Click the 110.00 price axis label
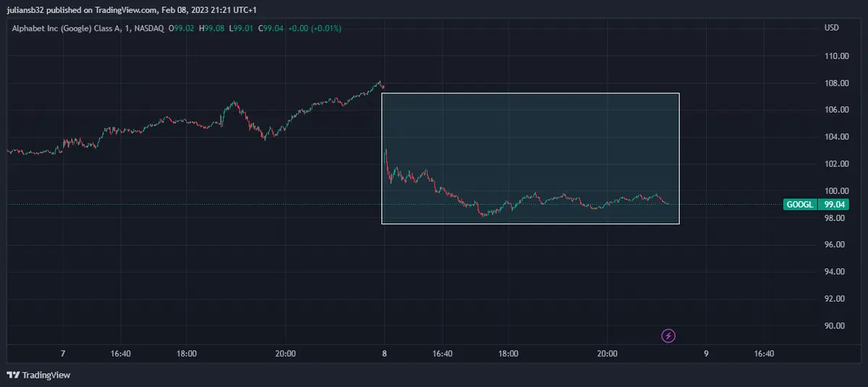The image size is (868, 387). [836, 56]
